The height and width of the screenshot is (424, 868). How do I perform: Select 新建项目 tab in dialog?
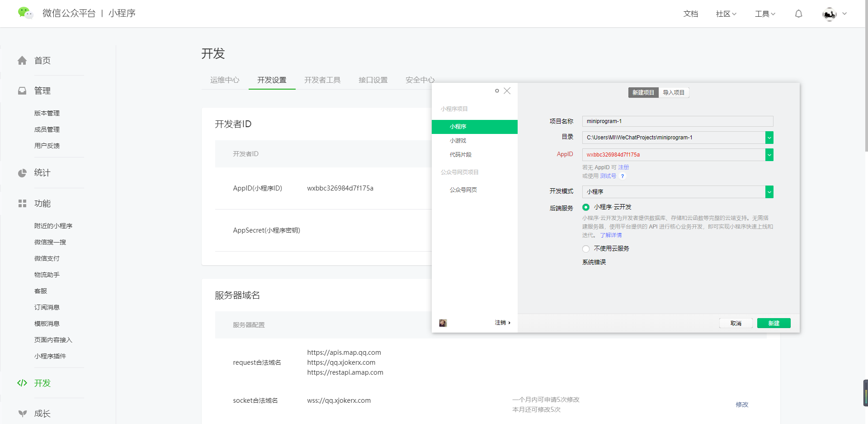[643, 93]
